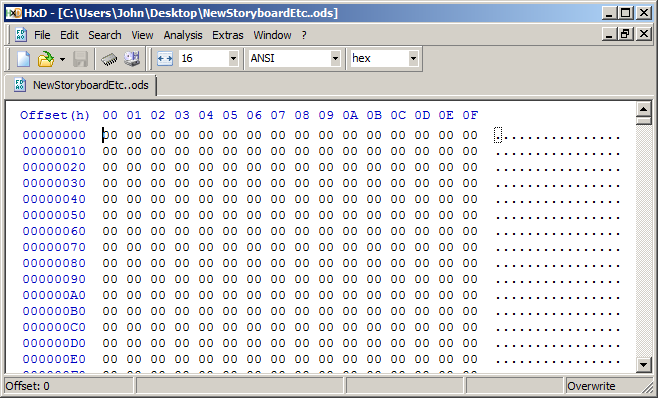Select the NewStoryboardEtc..ods tab
658x398 pixels.
(81, 85)
